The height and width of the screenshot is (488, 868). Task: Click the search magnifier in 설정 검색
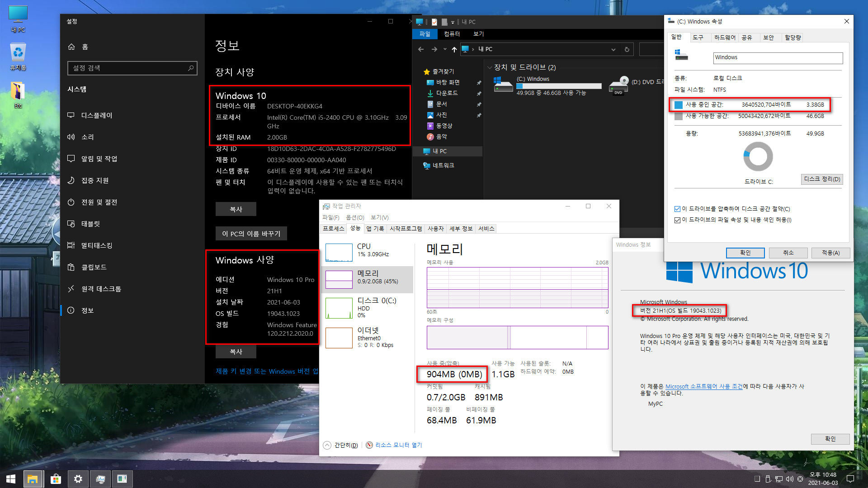[x=191, y=68]
